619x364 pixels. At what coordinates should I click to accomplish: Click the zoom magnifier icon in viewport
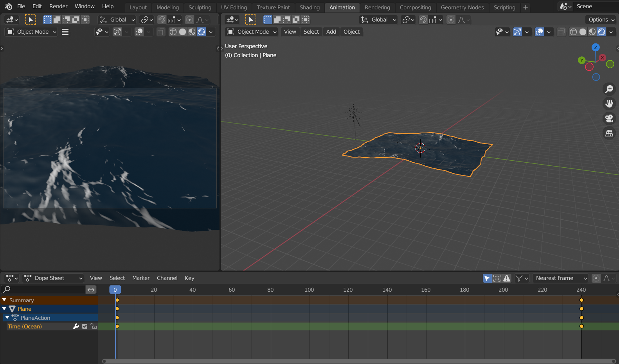(x=609, y=89)
